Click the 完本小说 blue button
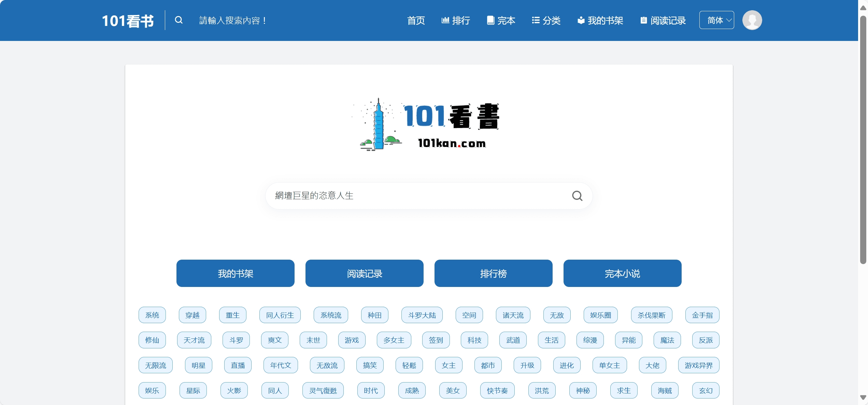868x405 pixels. [x=623, y=273]
